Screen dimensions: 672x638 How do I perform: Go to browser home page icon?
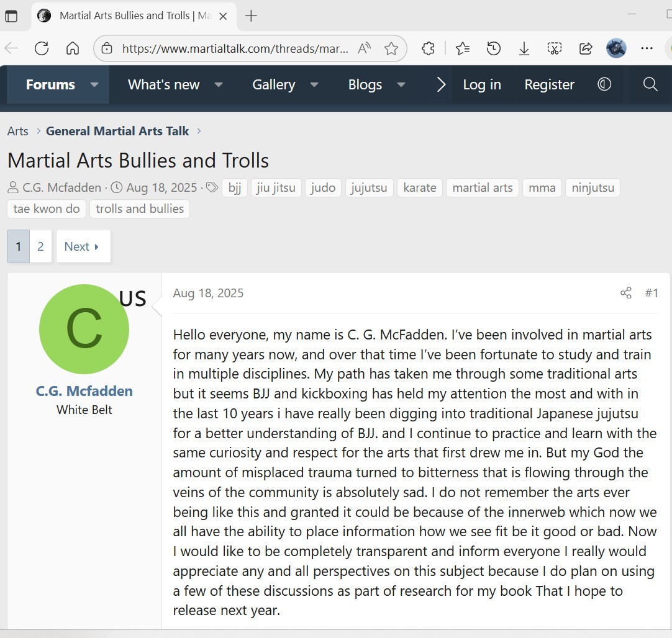coord(73,48)
